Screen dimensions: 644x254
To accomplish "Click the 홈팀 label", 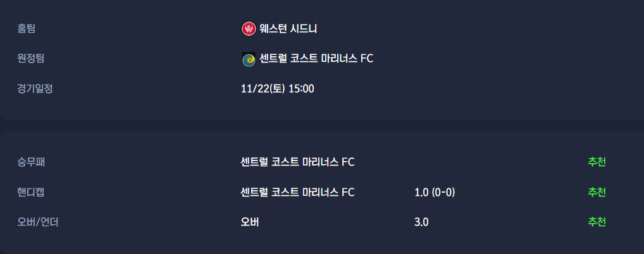I will point(26,28).
